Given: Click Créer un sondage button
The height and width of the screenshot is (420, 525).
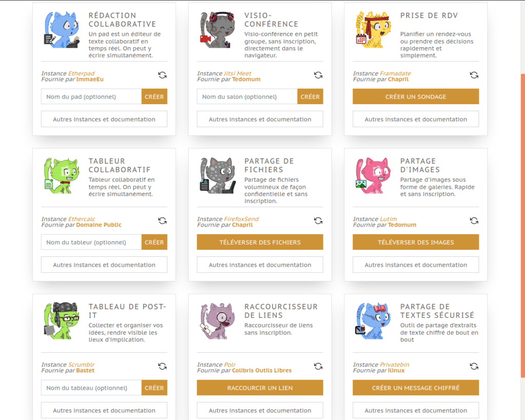Looking at the screenshot, I should pyautogui.click(x=416, y=96).
